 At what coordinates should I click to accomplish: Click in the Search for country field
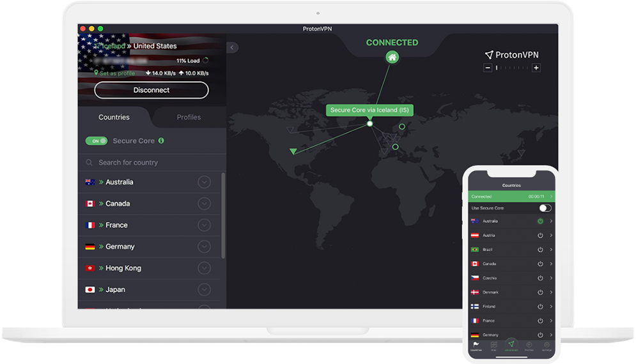coord(152,163)
